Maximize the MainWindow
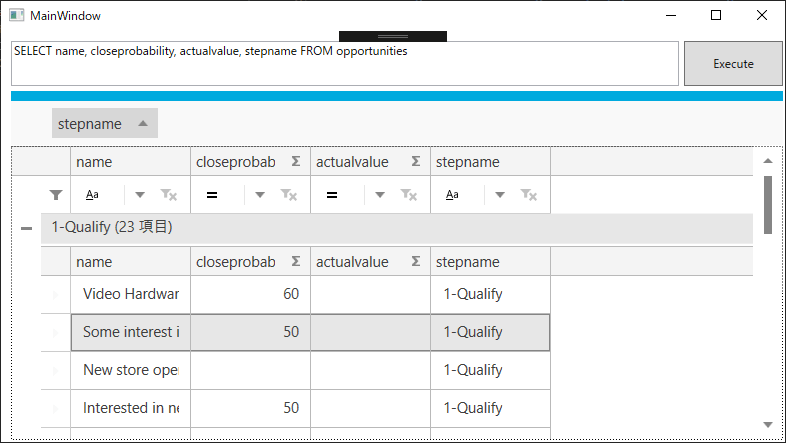 [716, 16]
